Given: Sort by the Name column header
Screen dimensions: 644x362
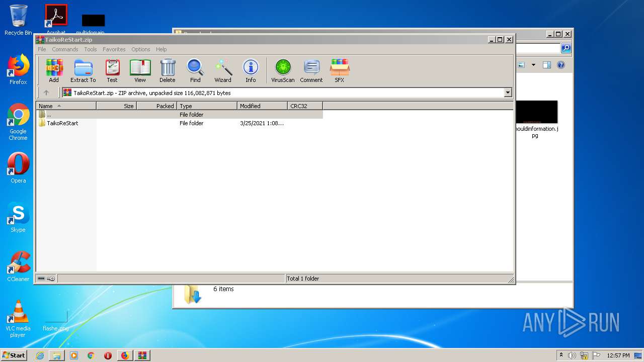Looking at the screenshot, I should [x=66, y=106].
